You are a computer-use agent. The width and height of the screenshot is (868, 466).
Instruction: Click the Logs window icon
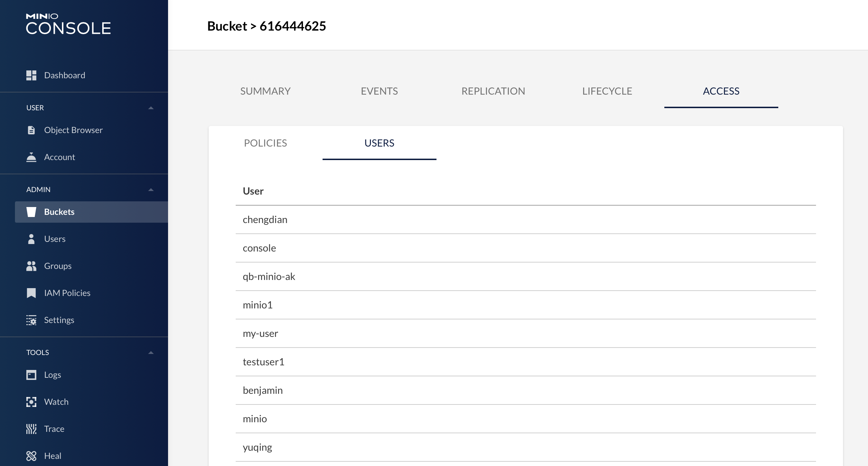(31, 375)
